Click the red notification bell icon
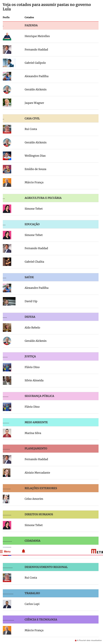The image size is (103, 644). pos(23,551)
